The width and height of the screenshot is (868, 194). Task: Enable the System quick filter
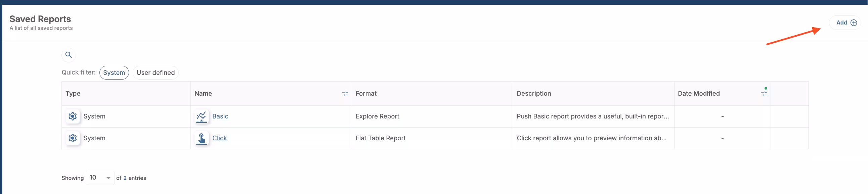coord(114,72)
